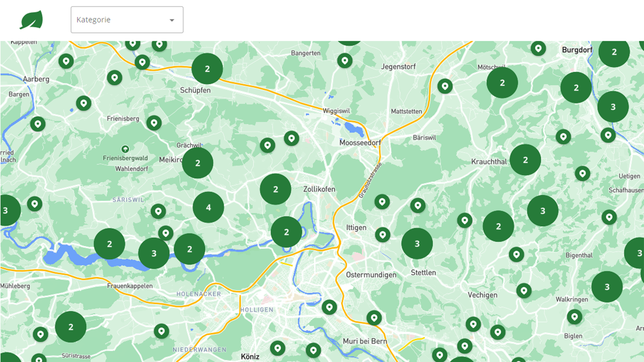Click the Wiggiswil map label

pyautogui.click(x=336, y=111)
